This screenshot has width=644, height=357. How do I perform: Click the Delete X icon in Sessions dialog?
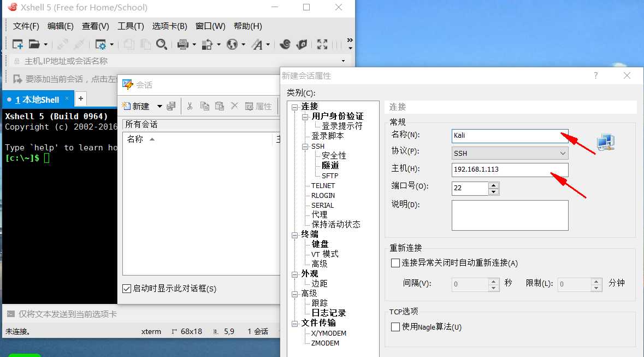[x=234, y=106]
